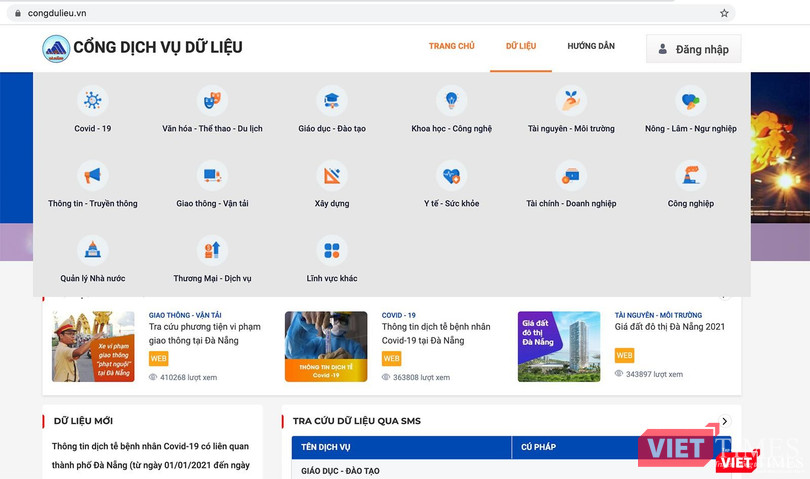Click the Đà Nẵng portal logo
This screenshot has height=479, width=810.
[x=56, y=49]
